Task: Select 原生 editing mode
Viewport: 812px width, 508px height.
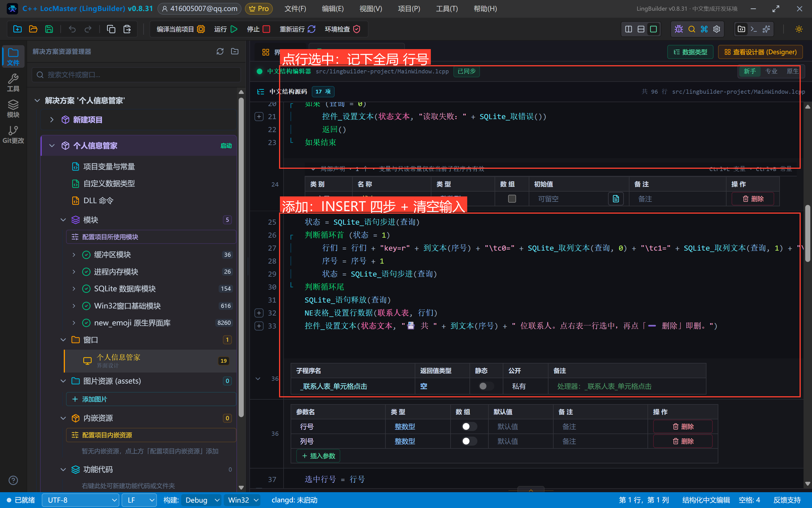Action: click(x=792, y=71)
